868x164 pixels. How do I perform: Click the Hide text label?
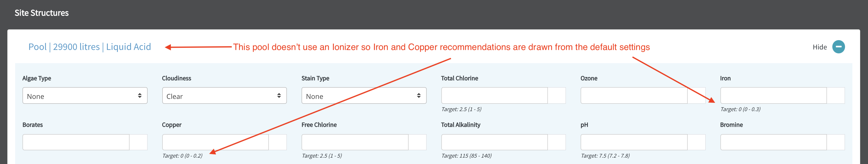[819, 47]
